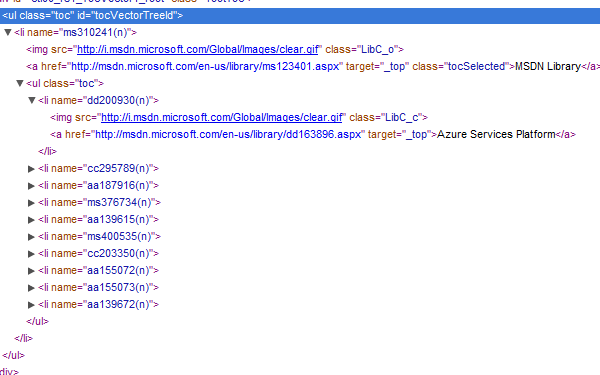Select the highlighted ul id="tocVectorTreeId" row
Screen dimensions: 600x375
pos(300,16)
